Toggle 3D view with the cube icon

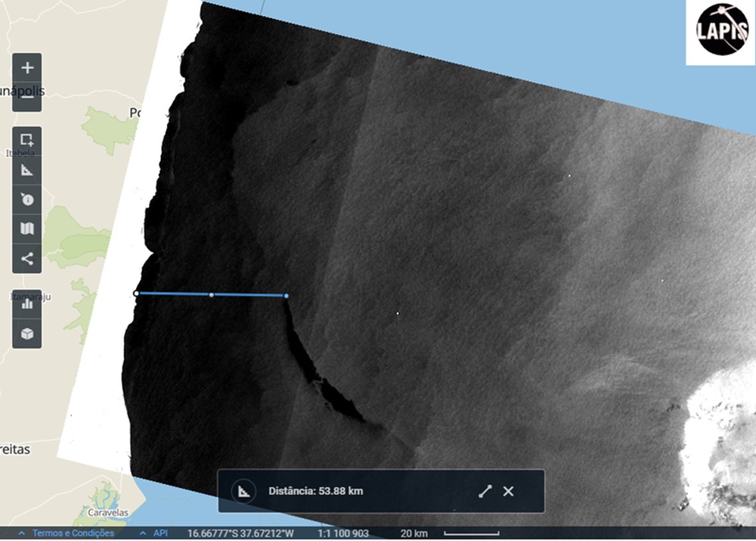[x=26, y=333]
